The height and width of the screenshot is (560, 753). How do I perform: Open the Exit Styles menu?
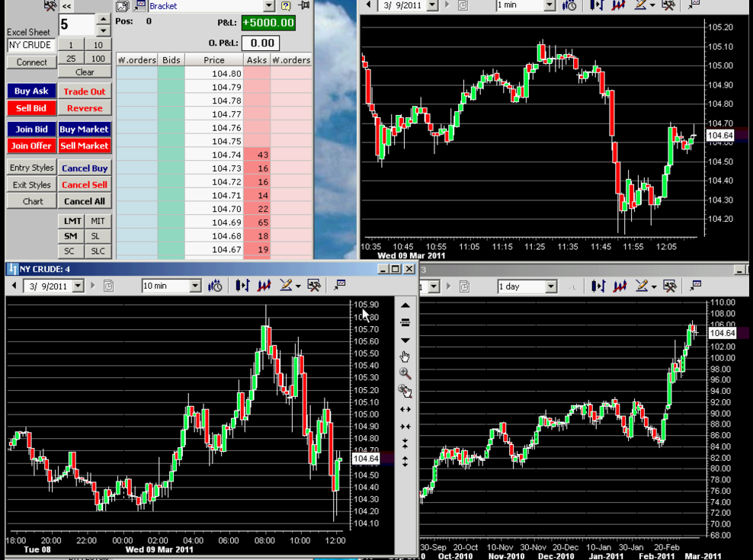[32, 185]
